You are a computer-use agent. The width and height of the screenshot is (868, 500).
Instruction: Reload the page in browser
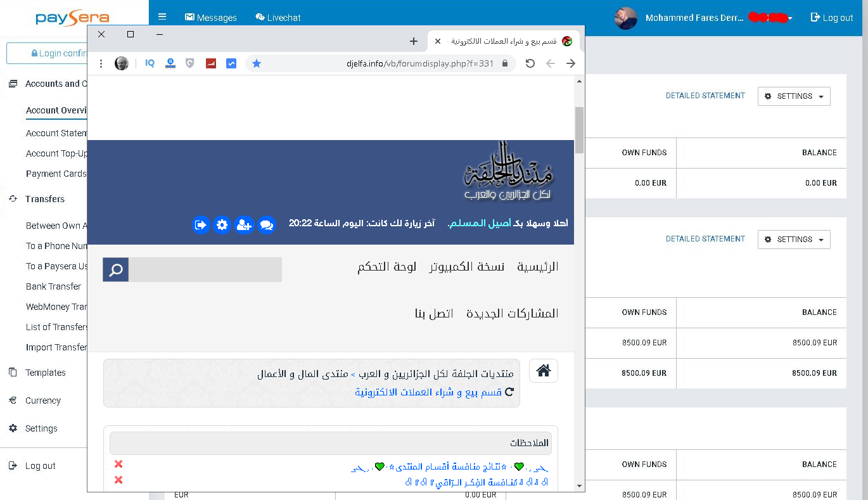(530, 63)
